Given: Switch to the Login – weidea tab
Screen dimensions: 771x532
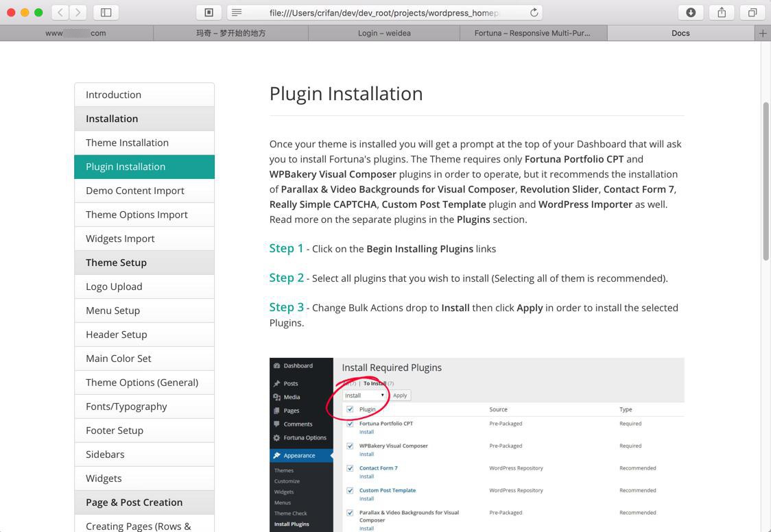Looking at the screenshot, I should (x=384, y=33).
